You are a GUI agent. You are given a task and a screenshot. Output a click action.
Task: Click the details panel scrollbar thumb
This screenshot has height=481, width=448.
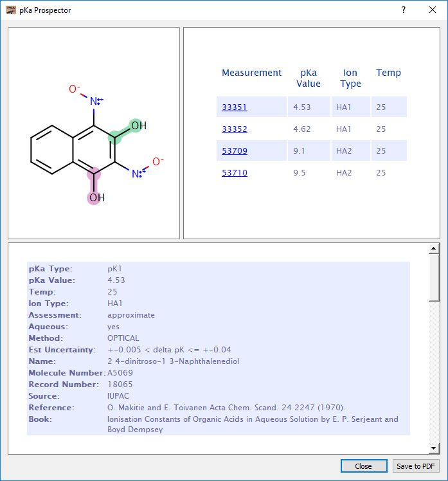click(434, 277)
